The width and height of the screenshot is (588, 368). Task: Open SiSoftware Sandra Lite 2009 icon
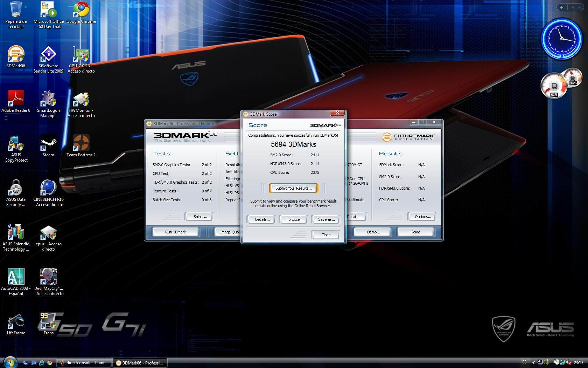pos(48,56)
